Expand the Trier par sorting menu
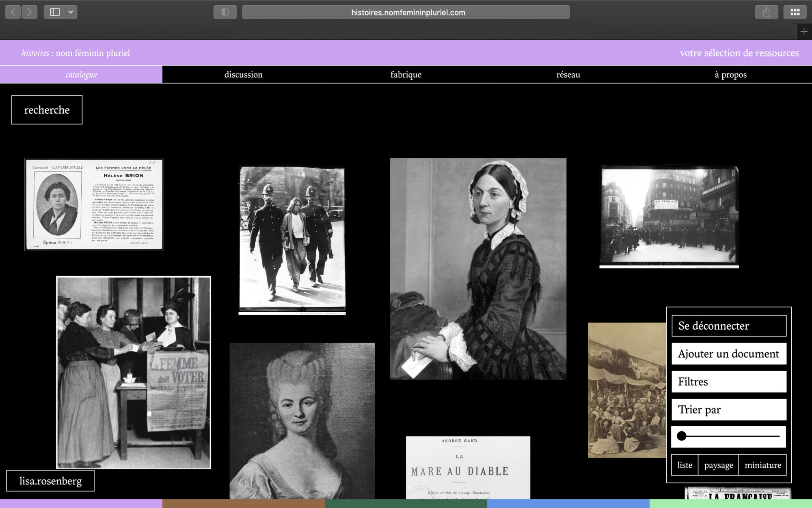812x508 pixels. tap(729, 410)
